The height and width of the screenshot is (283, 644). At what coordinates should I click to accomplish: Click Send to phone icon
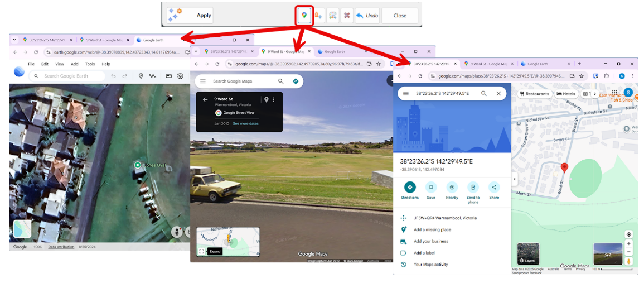click(x=473, y=188)
